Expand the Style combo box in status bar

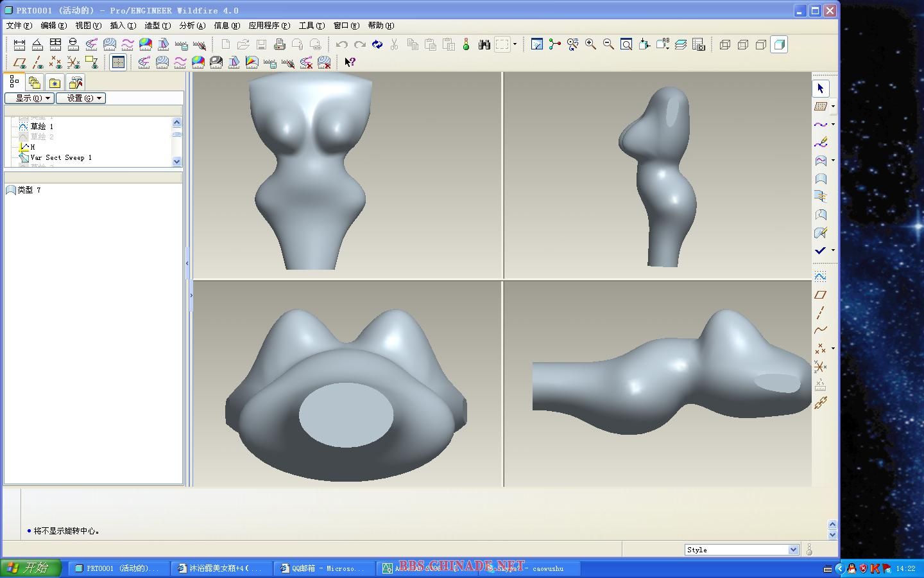[793, 550]
